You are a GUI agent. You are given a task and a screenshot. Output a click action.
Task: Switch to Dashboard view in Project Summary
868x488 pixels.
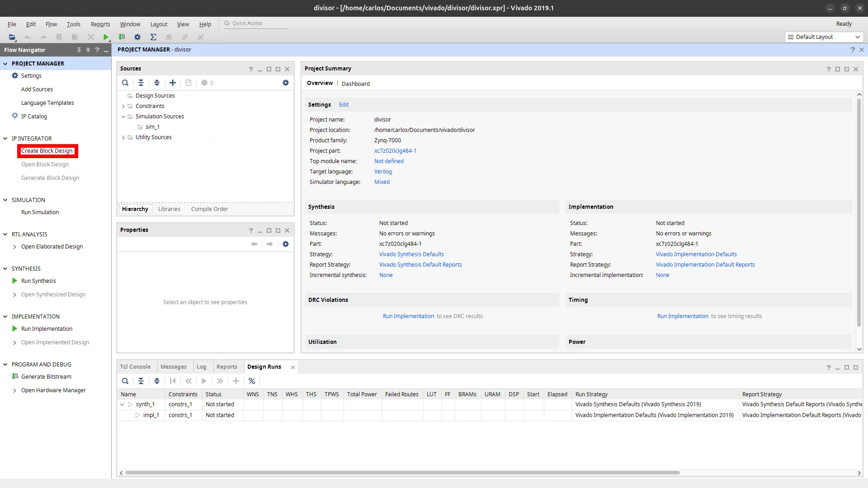pos(355,84)
